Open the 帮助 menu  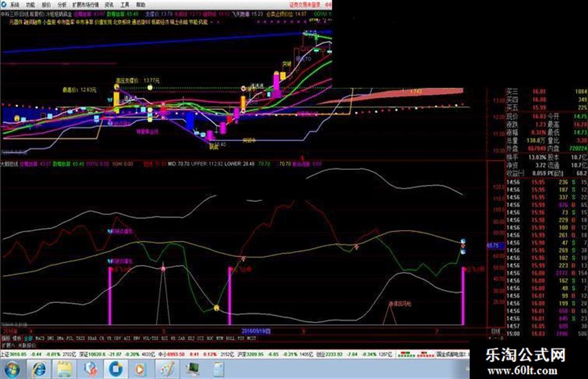(x=141, y=5)
